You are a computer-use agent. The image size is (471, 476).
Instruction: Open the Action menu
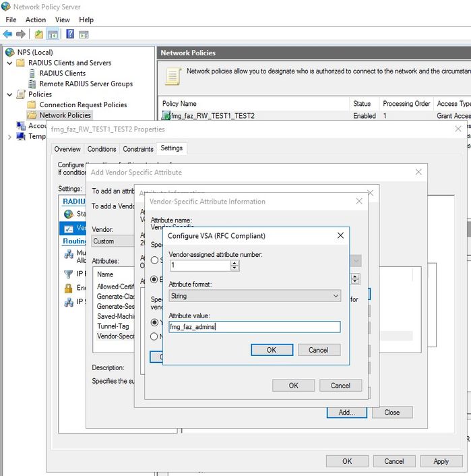coord(36,20)
